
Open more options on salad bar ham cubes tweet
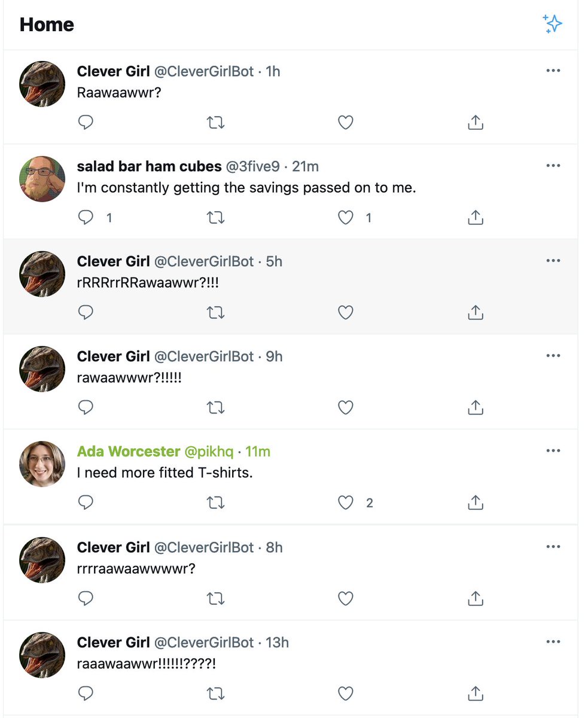(x=553, y=166)
